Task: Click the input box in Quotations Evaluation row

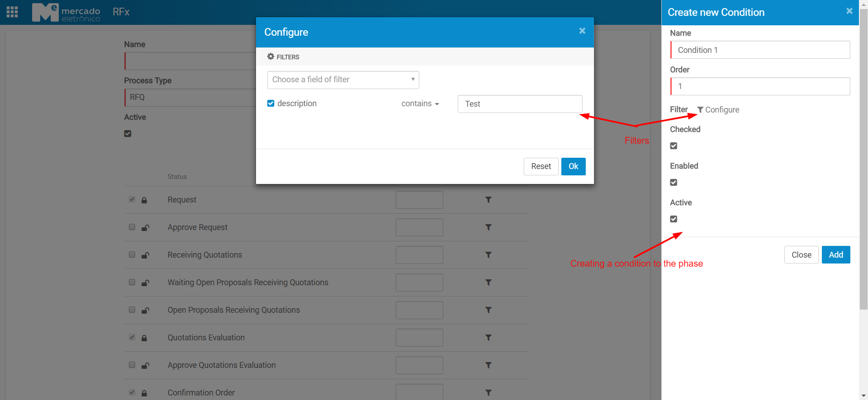Action: [419, 338]
